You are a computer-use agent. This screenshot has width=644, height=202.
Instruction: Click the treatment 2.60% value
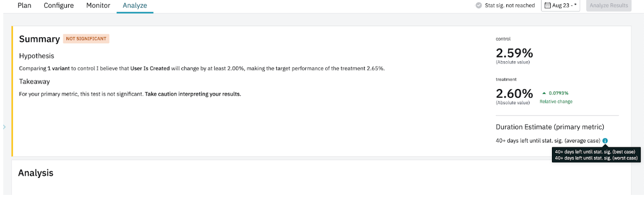(514, 93)
